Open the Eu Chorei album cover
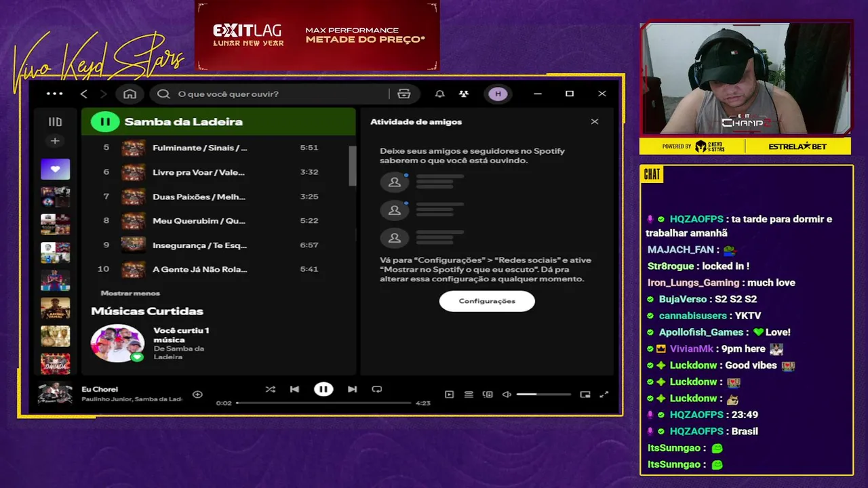The width and height of the screenshot is (868, 488). click(55, 394)
